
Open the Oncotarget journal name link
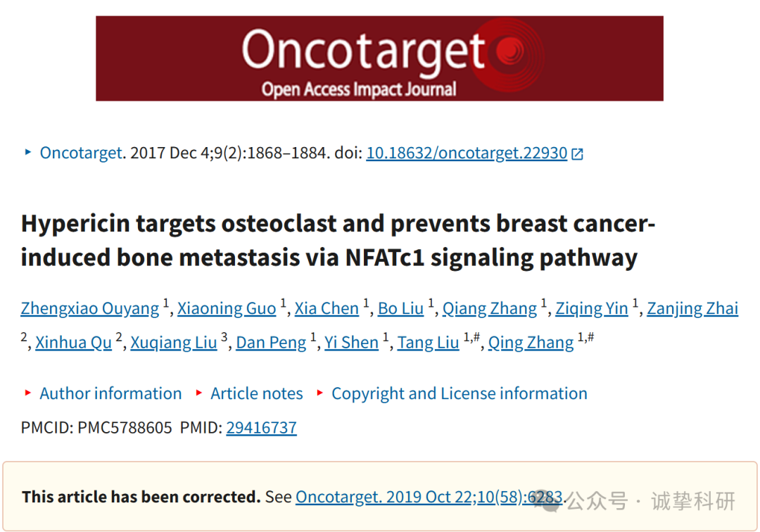(80, 153)
